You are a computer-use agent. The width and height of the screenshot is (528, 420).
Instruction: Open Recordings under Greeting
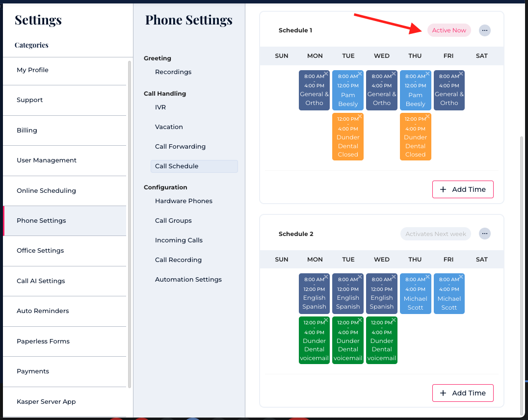tap(173, 72)
